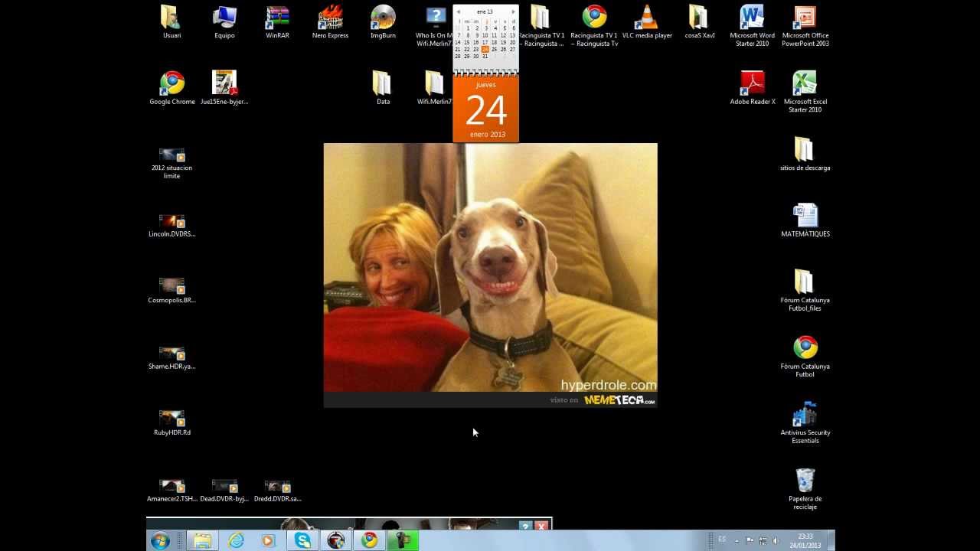Open the taskbar clock showing 23:33
Viewport: 980px width, 551px height.
[805, 540]
